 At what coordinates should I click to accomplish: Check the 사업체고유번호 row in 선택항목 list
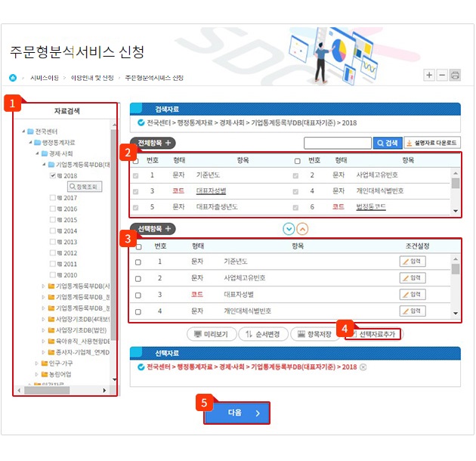[x=138, y=278]
